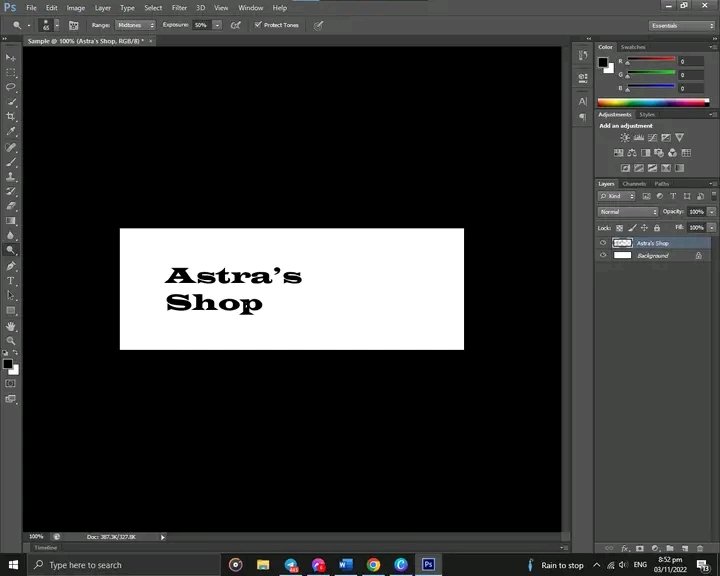Image resolution: width=720 pixels, height=576 pixels.
Task: Open the tool preset picker arrow
Action: pyautogui.click(x=29, y=26)
